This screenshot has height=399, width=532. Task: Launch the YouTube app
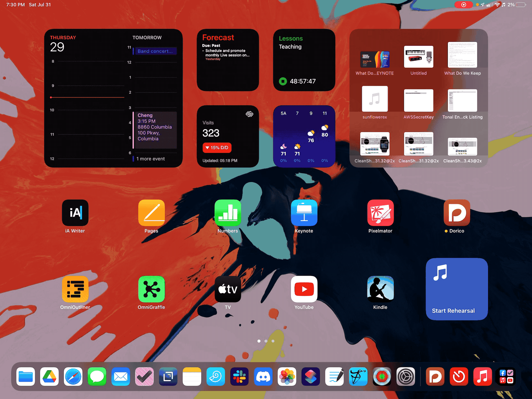(x=304, y=289)
